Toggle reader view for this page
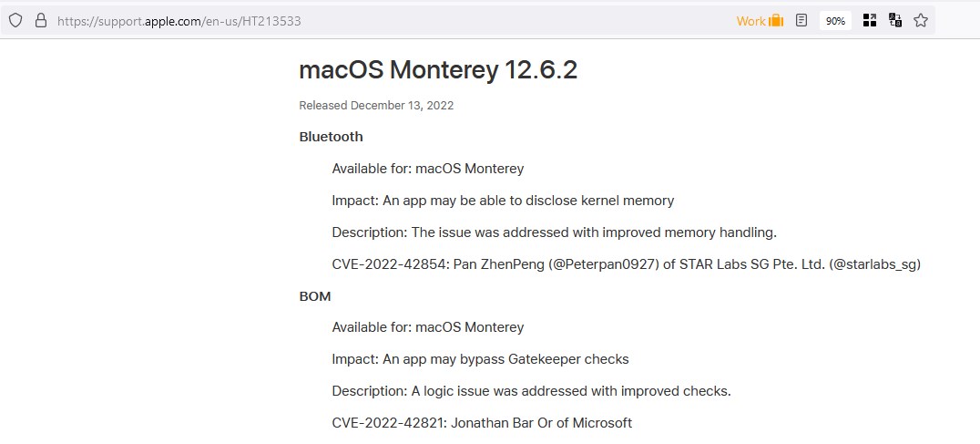The height and width of the screenshot is (444, 980). [x=801, y=20]
